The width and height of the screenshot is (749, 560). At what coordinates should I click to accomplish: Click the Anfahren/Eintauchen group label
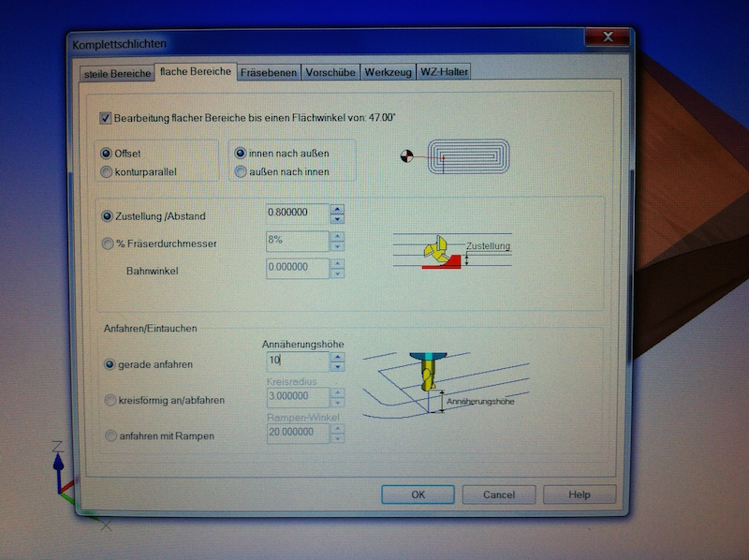pyautogui.click(x=150, y=329)
